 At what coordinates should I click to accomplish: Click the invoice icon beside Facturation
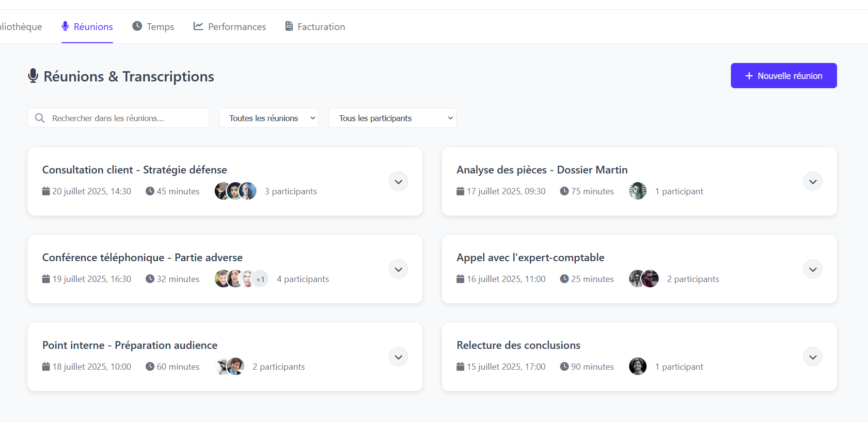289,26
